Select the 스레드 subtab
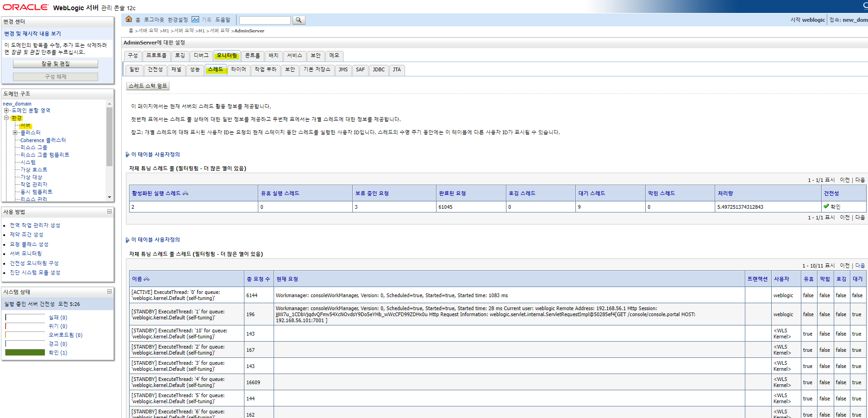This screenshot has height=418, width=868. 215,70
